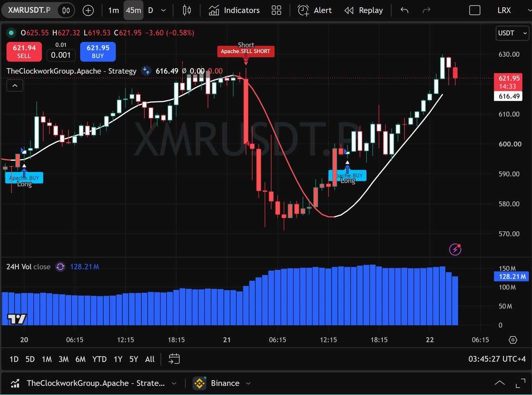Open the USDT currency dropdown

coord(512,33)
